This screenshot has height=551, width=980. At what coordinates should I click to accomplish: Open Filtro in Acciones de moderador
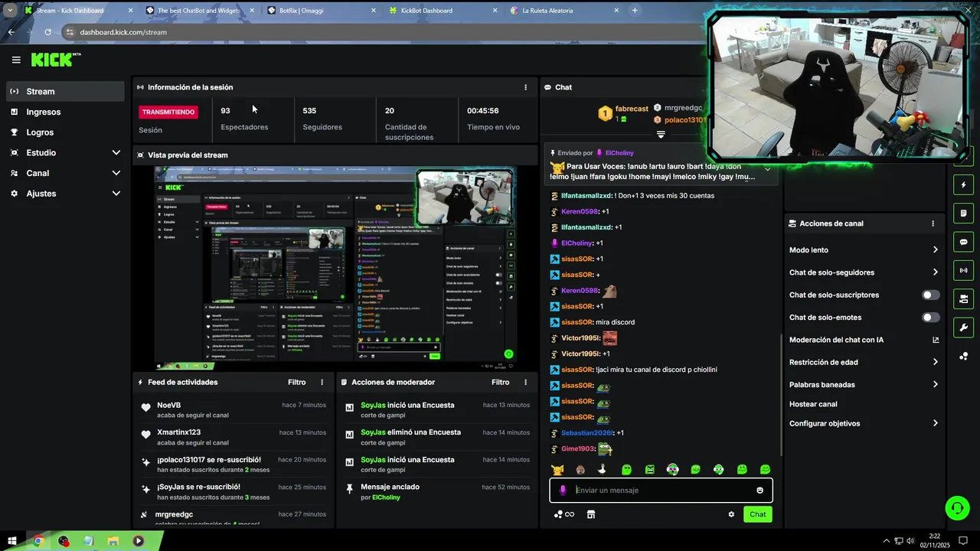pyautogui.click(x=500, y=382)
